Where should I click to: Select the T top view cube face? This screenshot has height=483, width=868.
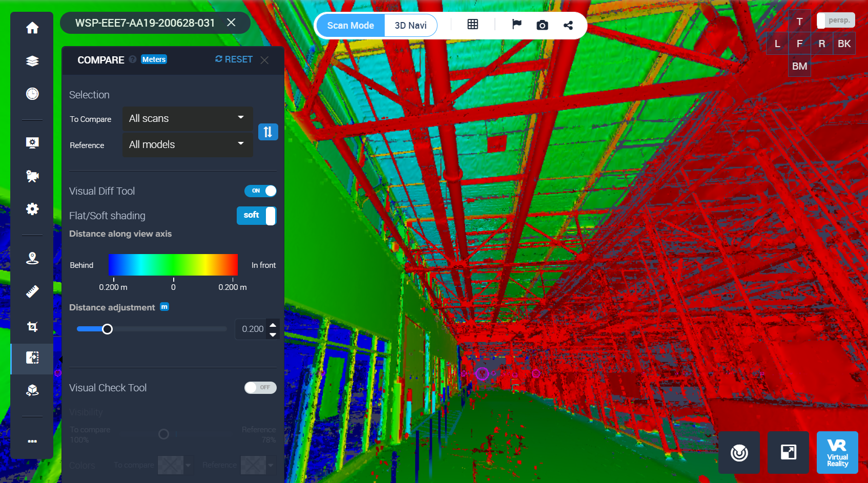(799, 22)
